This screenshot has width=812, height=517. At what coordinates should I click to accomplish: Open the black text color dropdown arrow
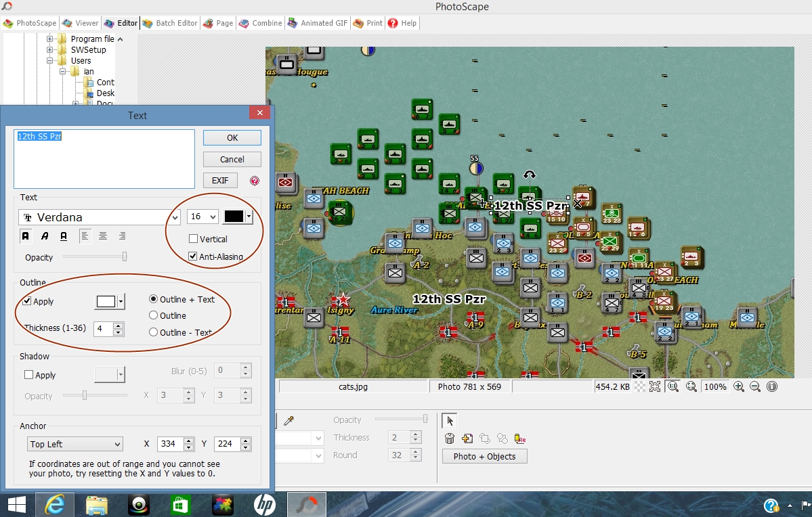point(249,217)
